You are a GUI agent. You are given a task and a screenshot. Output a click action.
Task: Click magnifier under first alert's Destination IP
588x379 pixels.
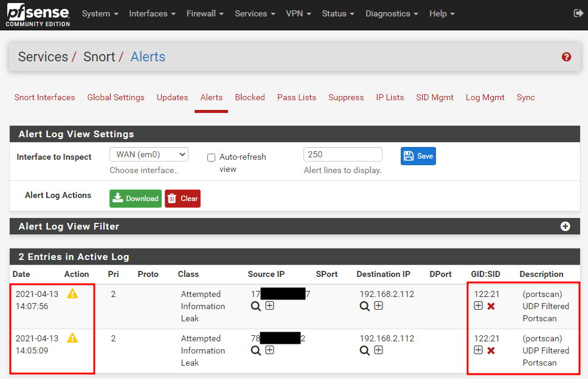pyautogui.click(x=364, y=306)
